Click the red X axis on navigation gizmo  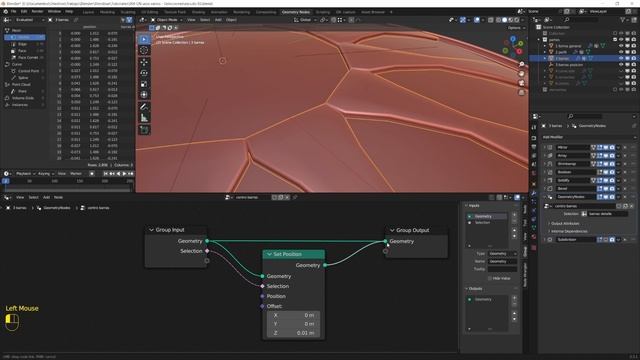519,51
